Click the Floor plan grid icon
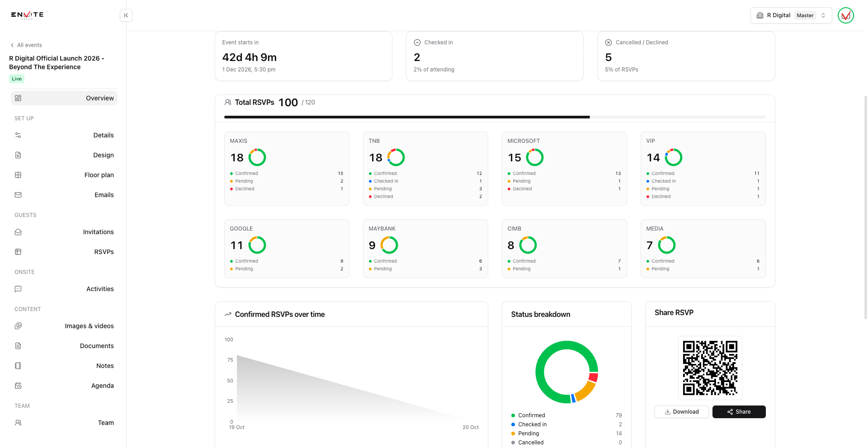The height and width of the screenshot is (448, 868). pyautogui.click(x=18, y=175)
